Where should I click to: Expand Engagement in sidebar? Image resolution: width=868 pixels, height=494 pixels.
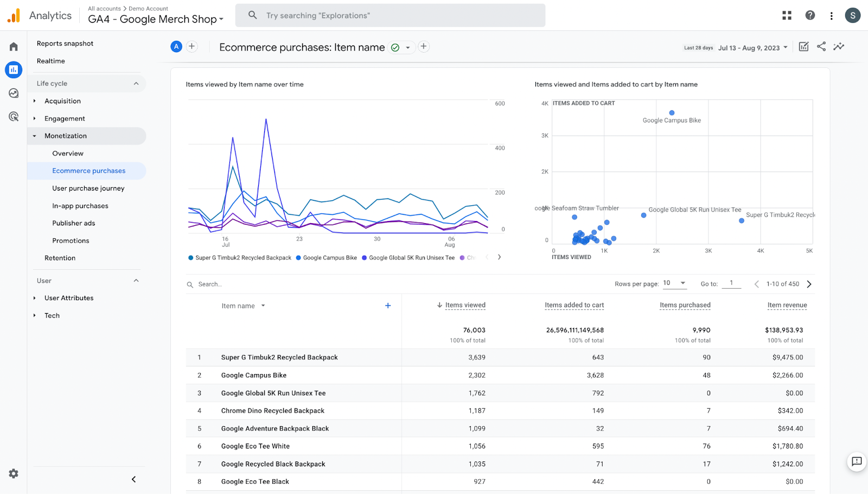click(34, 118)
